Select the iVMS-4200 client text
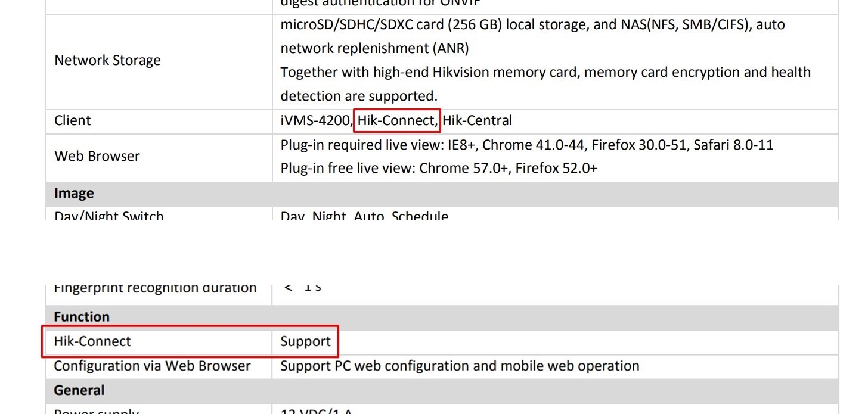 pos(315,120)
